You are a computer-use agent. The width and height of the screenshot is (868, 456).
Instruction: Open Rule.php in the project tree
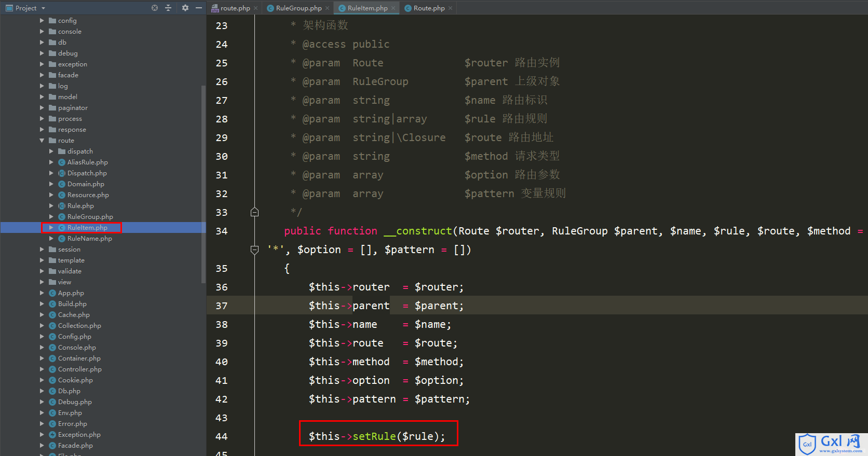click(80, 206)
